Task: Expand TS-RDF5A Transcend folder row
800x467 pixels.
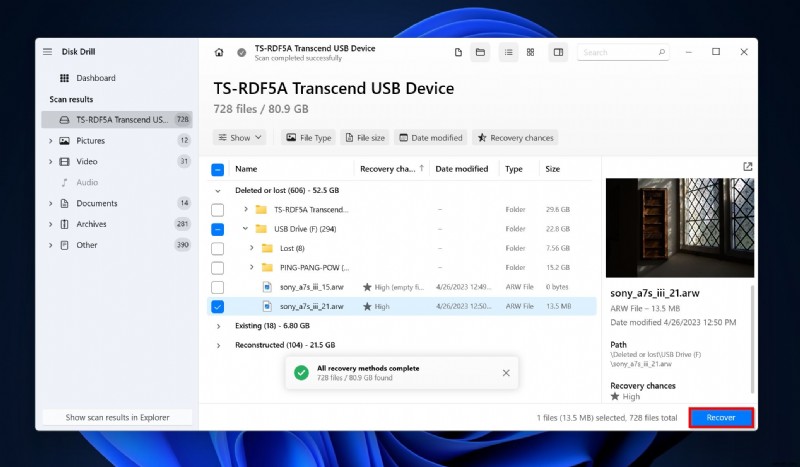Action: (245, 209)
